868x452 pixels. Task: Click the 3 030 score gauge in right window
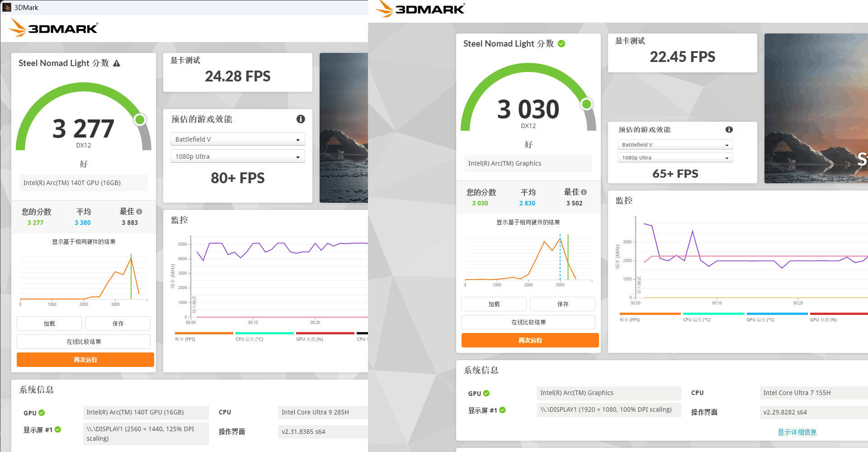[528, 97]
